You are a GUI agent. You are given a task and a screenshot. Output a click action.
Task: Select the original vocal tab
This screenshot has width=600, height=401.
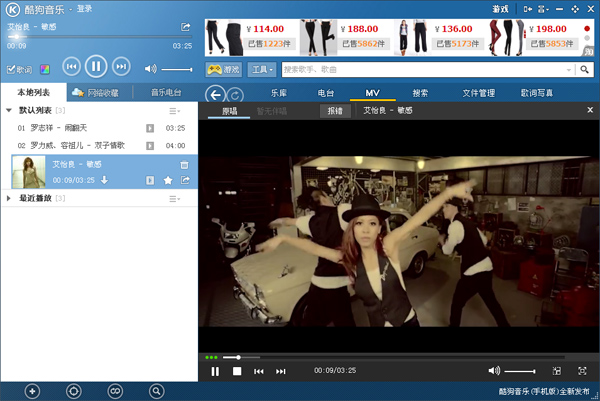pos(229,111)
